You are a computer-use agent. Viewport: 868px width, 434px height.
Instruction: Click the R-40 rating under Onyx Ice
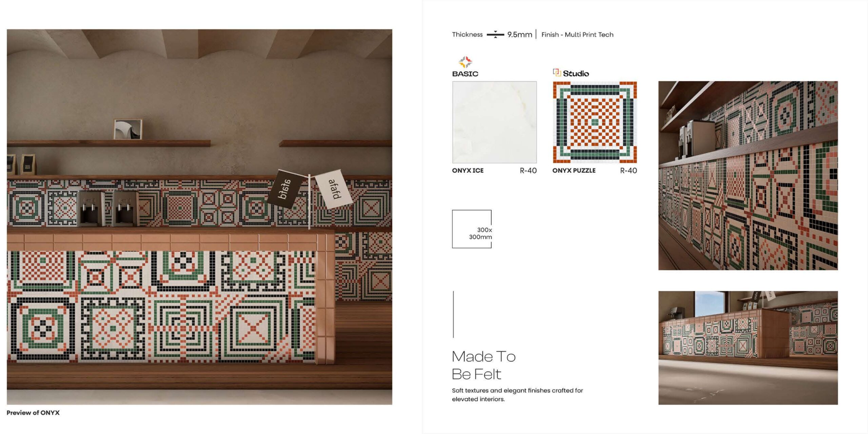pos(528,171)
